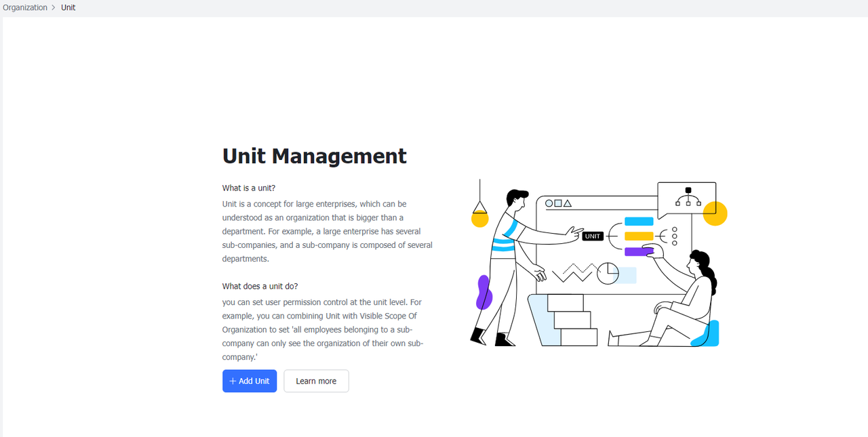
Task: Click the "What is a unit?" subheading
Action: coord(249,188)
